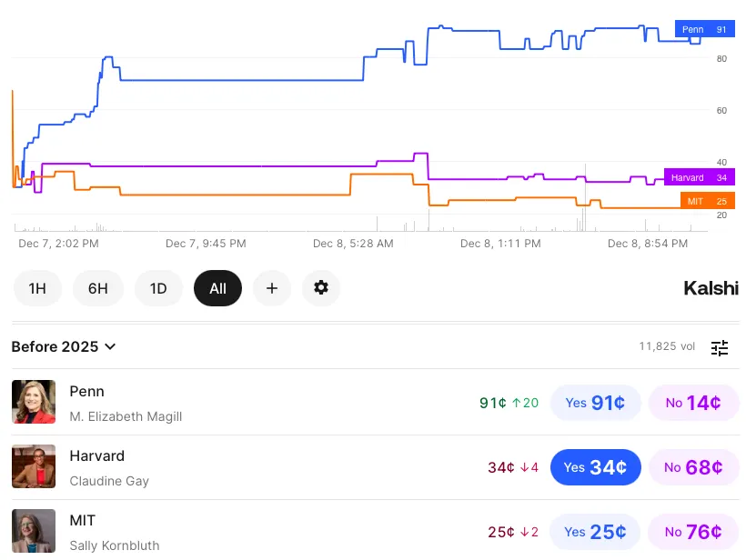Click Harvard's 34¢ down 4 price change
Viewport: 746px width, 560px height.
click(513, 467)
